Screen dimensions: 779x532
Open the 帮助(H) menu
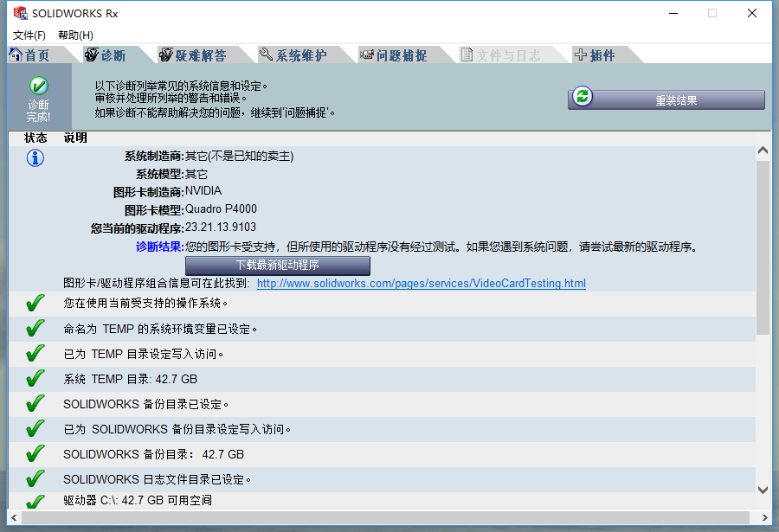[75, 35]
